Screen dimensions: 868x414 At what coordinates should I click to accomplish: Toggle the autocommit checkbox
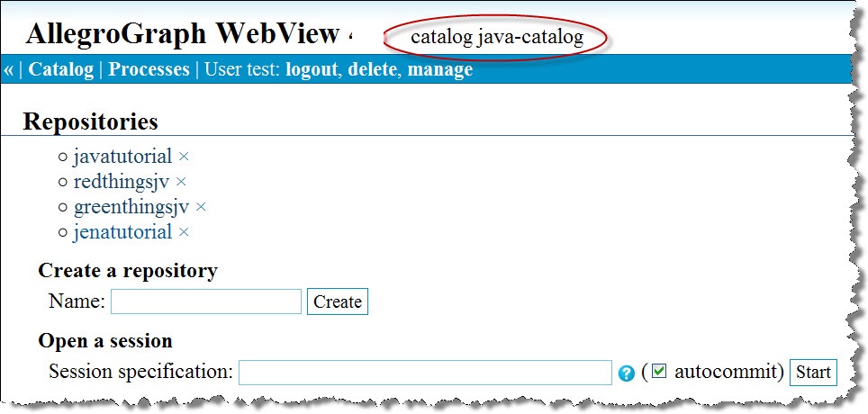[x=659, y=371]
